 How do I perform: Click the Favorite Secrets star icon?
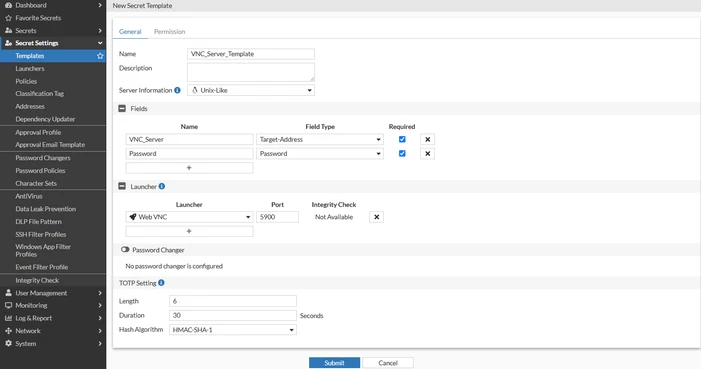coord(8,18)
